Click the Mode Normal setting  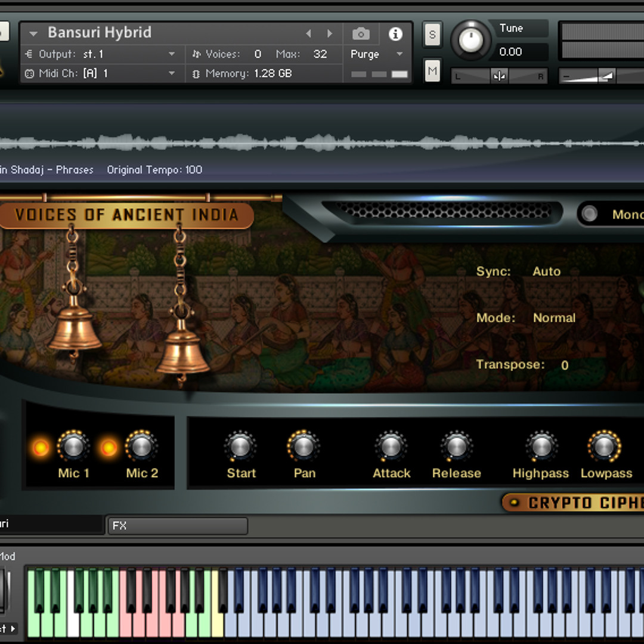click(554, 318)
